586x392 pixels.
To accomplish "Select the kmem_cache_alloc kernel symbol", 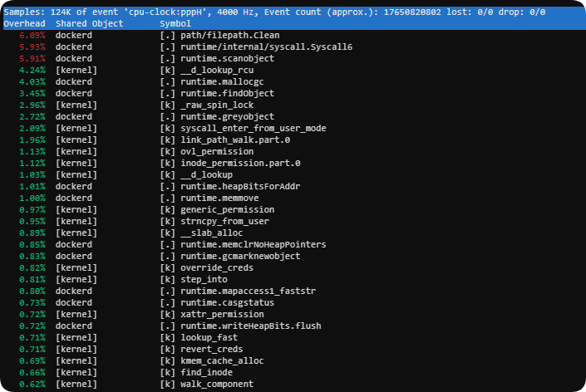I will click(220, 361).
